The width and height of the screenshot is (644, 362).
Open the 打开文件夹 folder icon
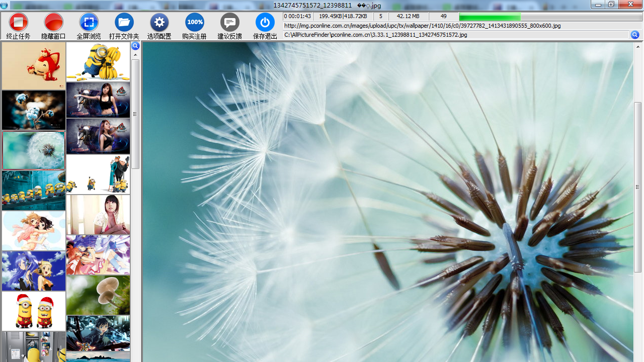(124, 23)
